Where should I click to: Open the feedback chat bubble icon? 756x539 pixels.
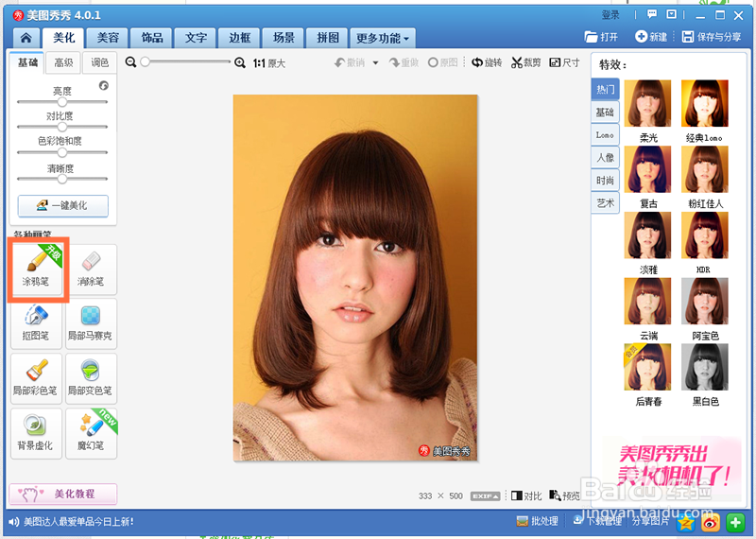point(652,14)
